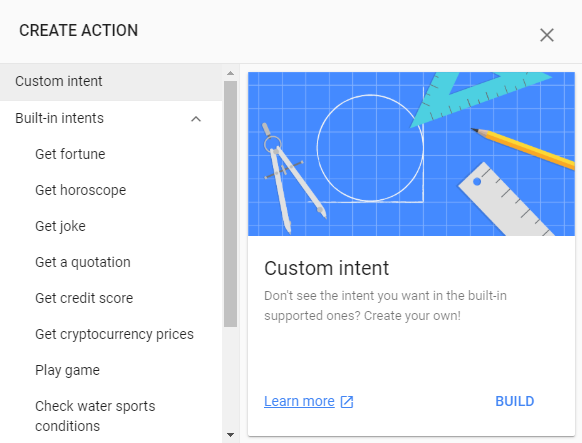Click the BUILD button
582x443 pixels.
tap(515, 401)
